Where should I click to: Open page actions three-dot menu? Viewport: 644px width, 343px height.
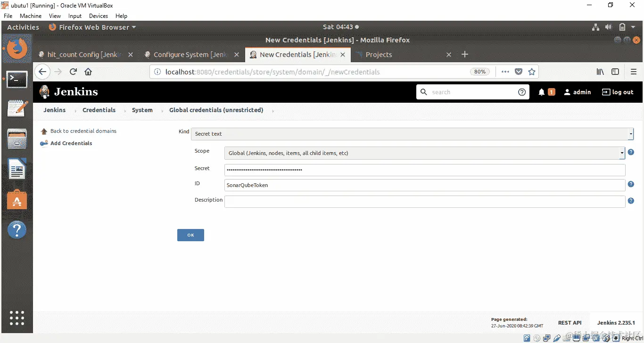(x=505, y=72)
